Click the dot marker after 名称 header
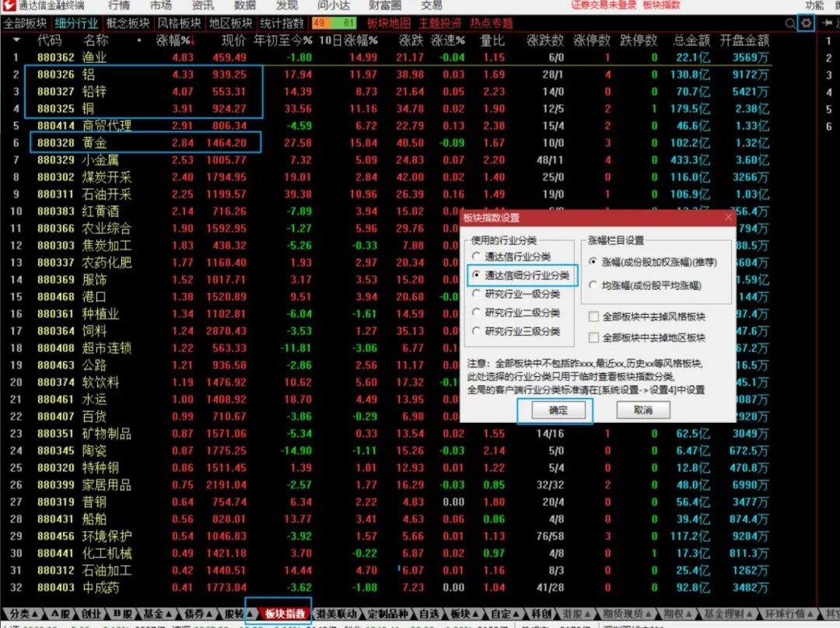Viewport: 840px width, 628px height. pos(139,40)
